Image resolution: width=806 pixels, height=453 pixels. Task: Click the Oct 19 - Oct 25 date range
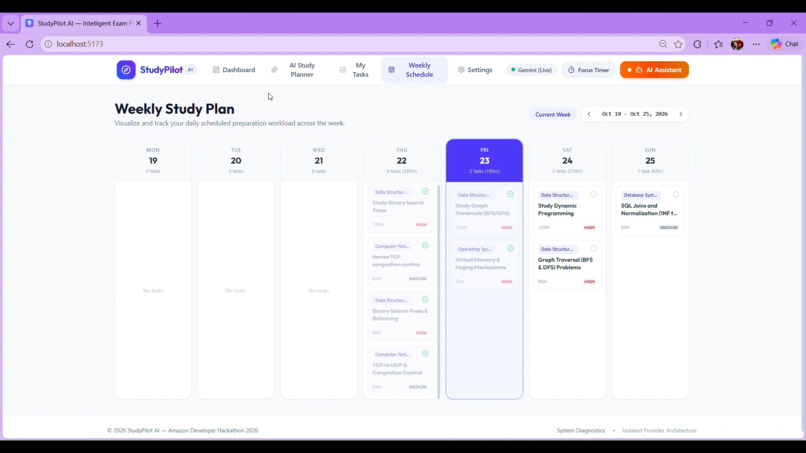click(635, 114)
